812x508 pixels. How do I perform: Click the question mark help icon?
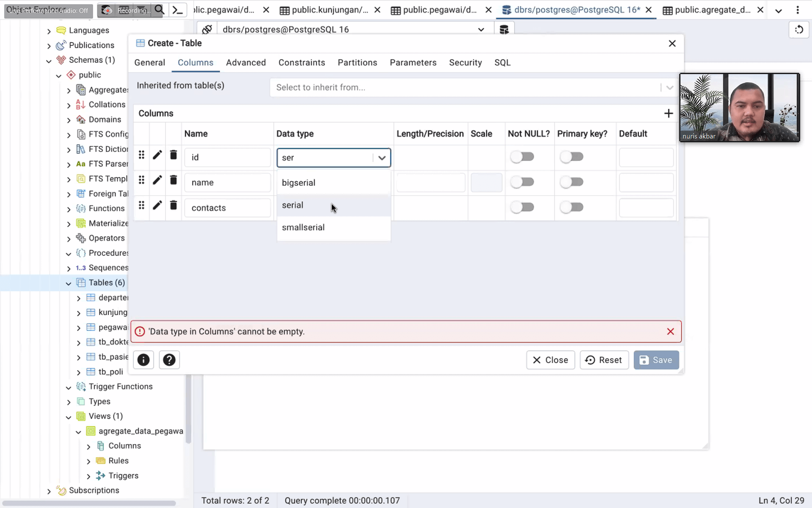click(169, 360)
